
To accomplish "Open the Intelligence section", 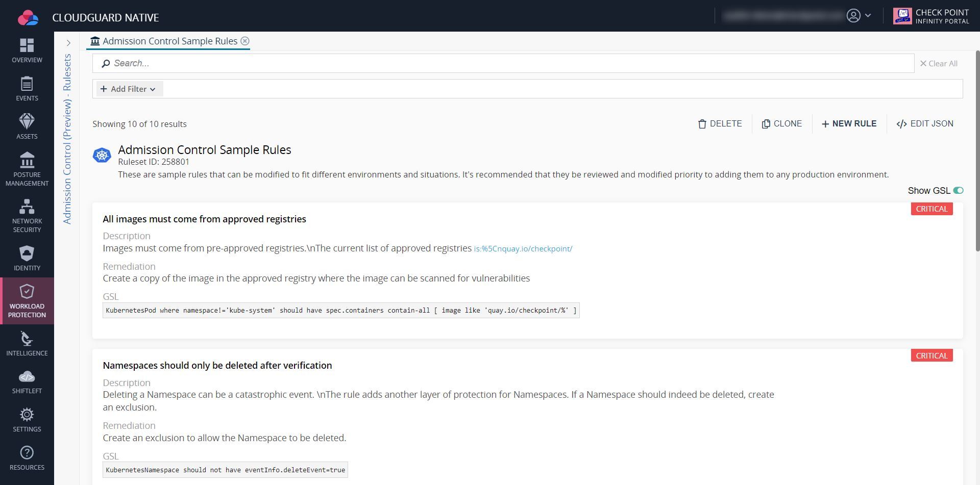I will (x=27, y=344).
